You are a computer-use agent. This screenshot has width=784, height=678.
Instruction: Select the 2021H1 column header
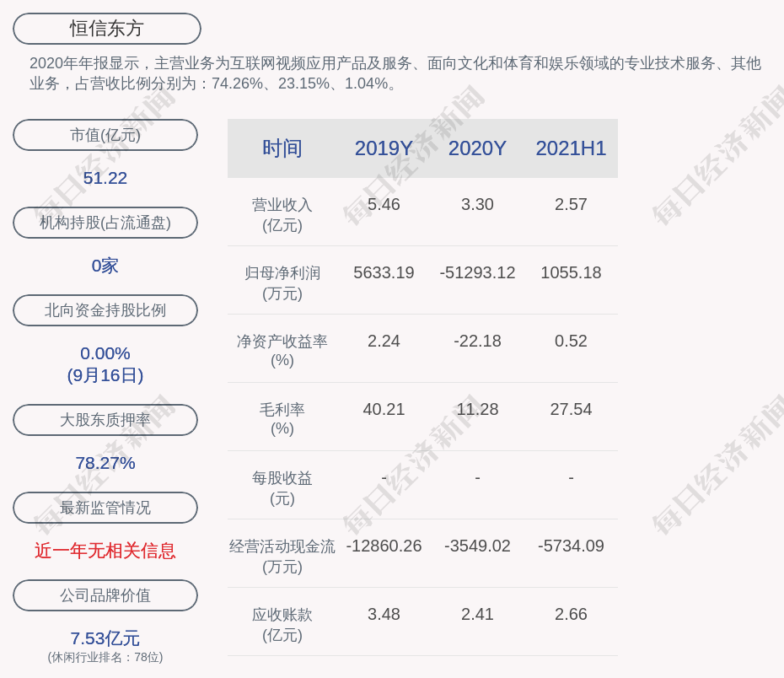(571, 148)
